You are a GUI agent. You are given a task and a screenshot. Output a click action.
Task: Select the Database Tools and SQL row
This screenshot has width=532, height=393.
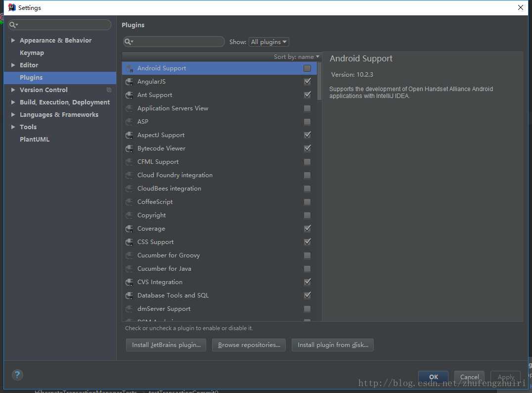(x=219, y=295)
